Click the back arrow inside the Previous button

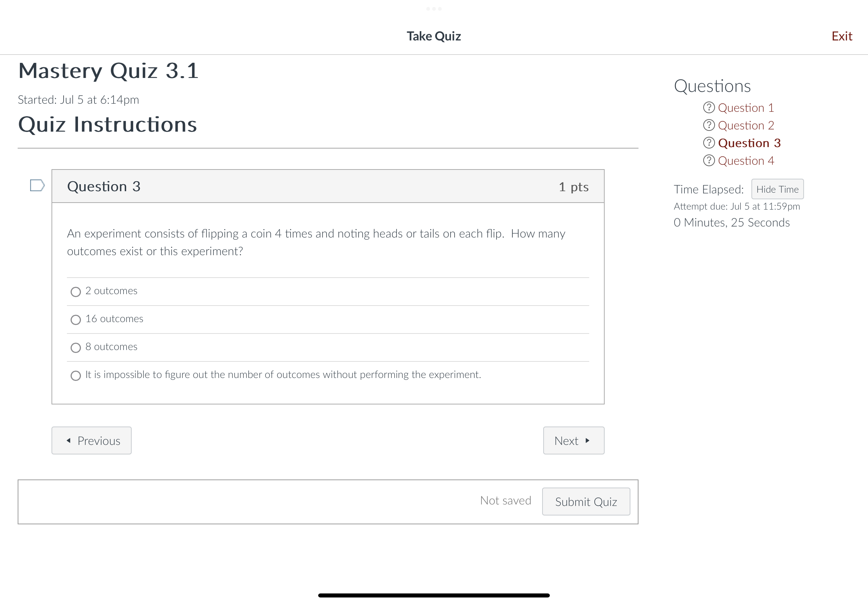(68, 440)
